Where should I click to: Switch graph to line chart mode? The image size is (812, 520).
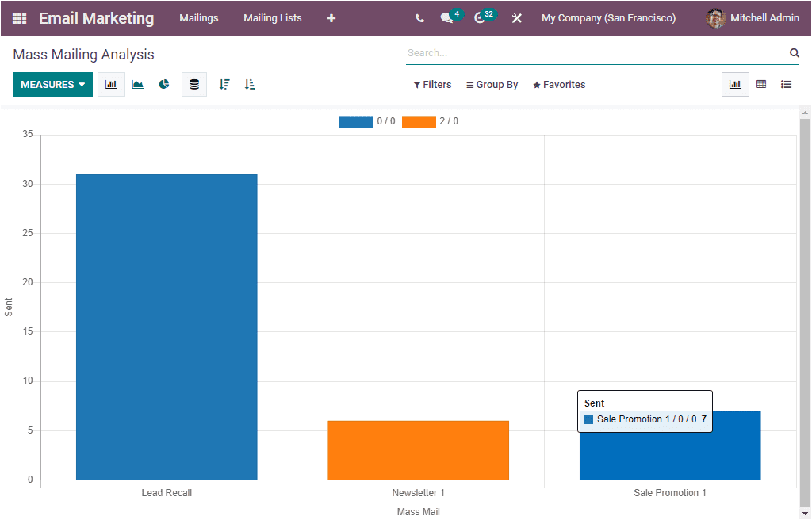pyautogui.click(x=137, y=84)
